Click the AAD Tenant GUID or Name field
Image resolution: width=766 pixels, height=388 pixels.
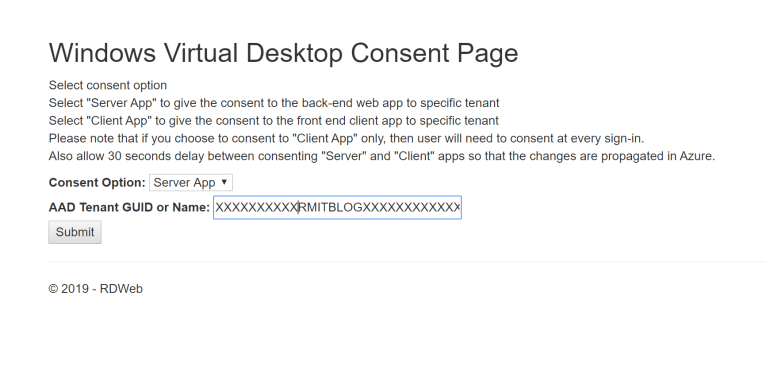(337, 208)
